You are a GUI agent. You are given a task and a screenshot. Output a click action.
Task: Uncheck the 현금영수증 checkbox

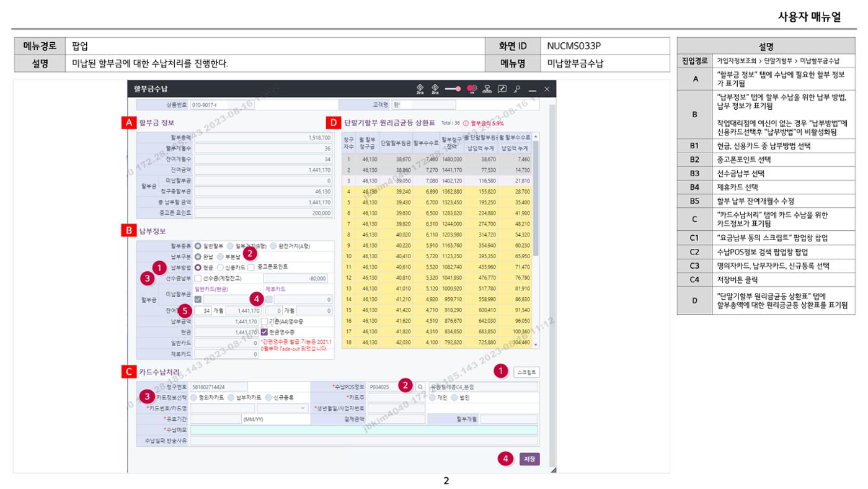264,332
